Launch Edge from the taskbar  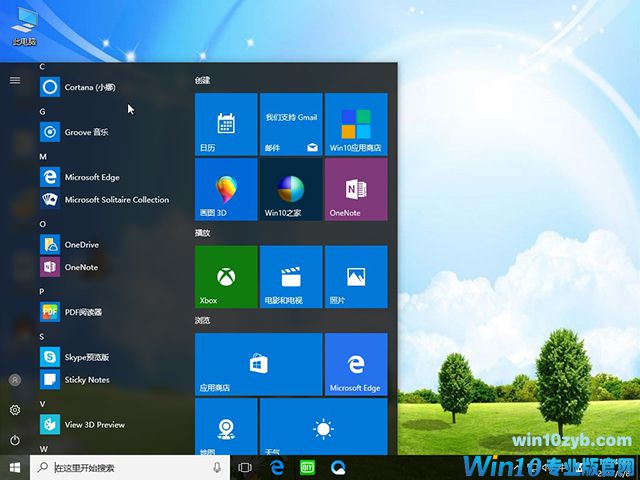click(x=277, y=468)
